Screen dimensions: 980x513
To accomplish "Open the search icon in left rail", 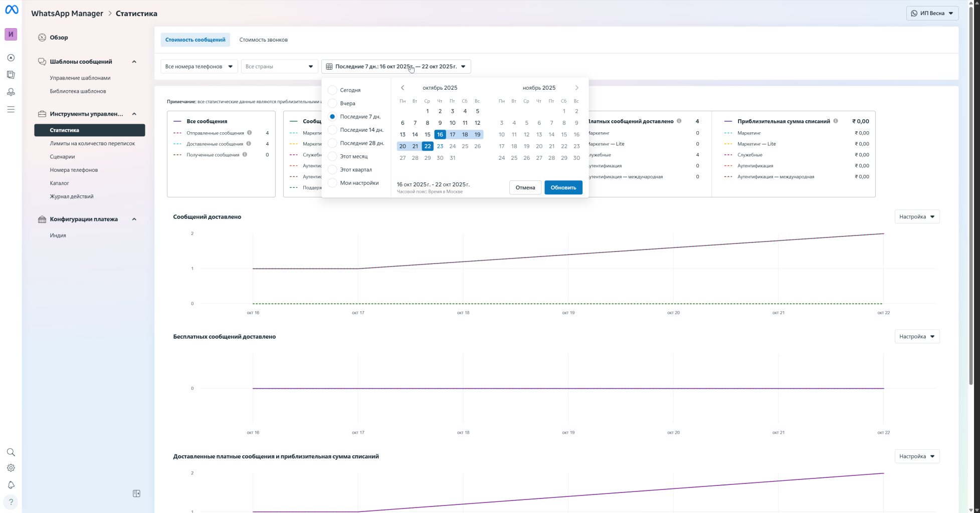I will [11, 452].
